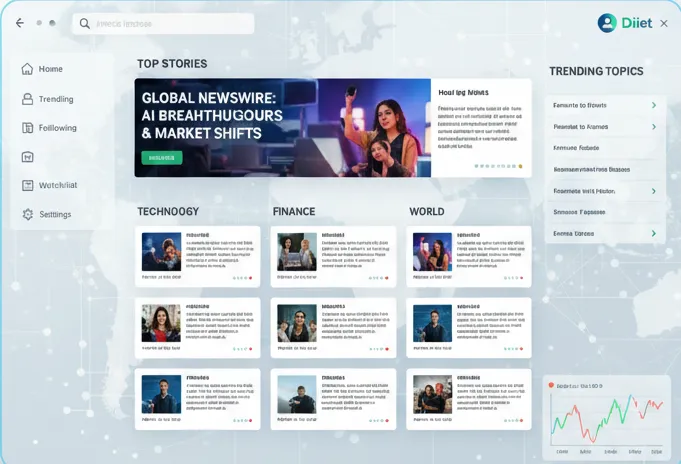Click the red and green line chart

tap(607, 420)
